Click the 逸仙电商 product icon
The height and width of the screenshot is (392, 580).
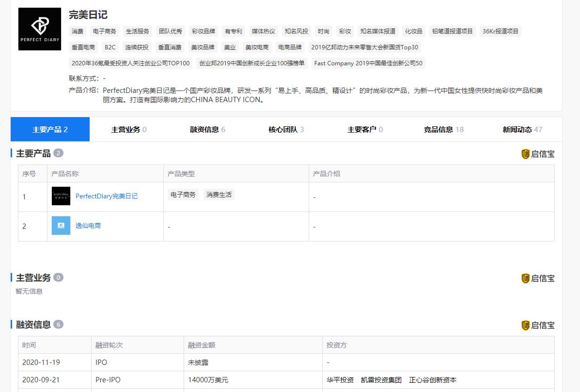(61, 226)
